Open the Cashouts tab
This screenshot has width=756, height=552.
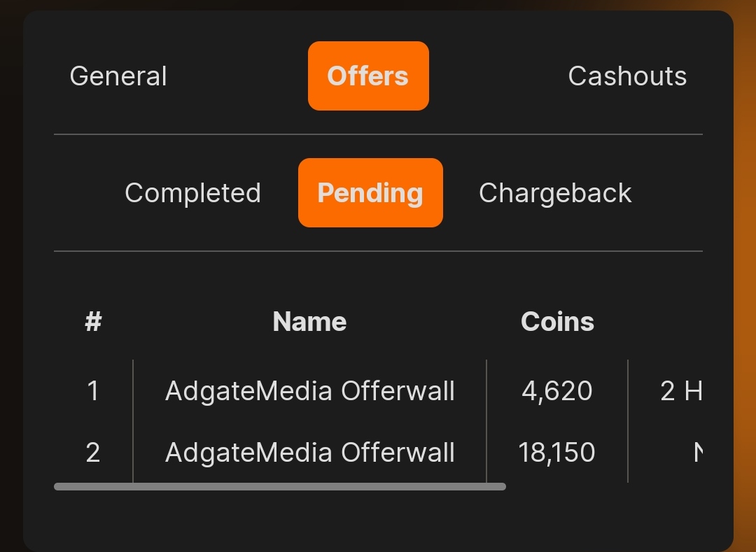tap(627, 76)
